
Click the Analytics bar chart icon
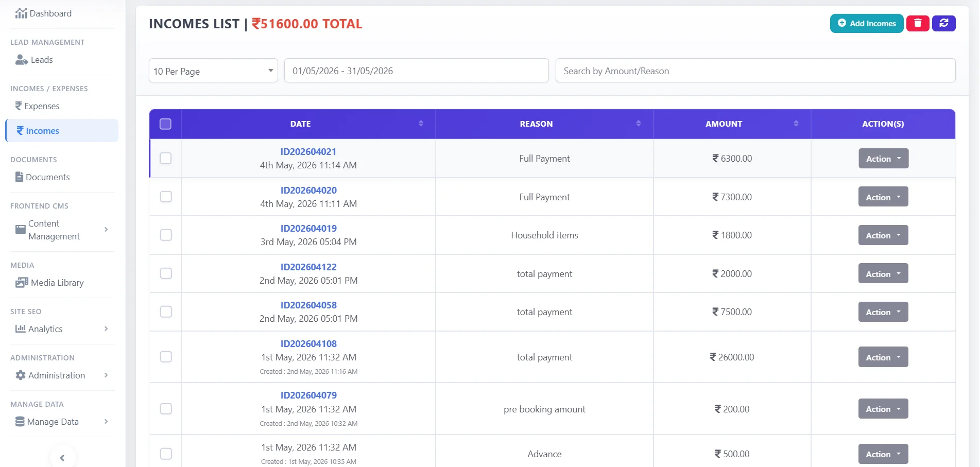coord(21,328)
